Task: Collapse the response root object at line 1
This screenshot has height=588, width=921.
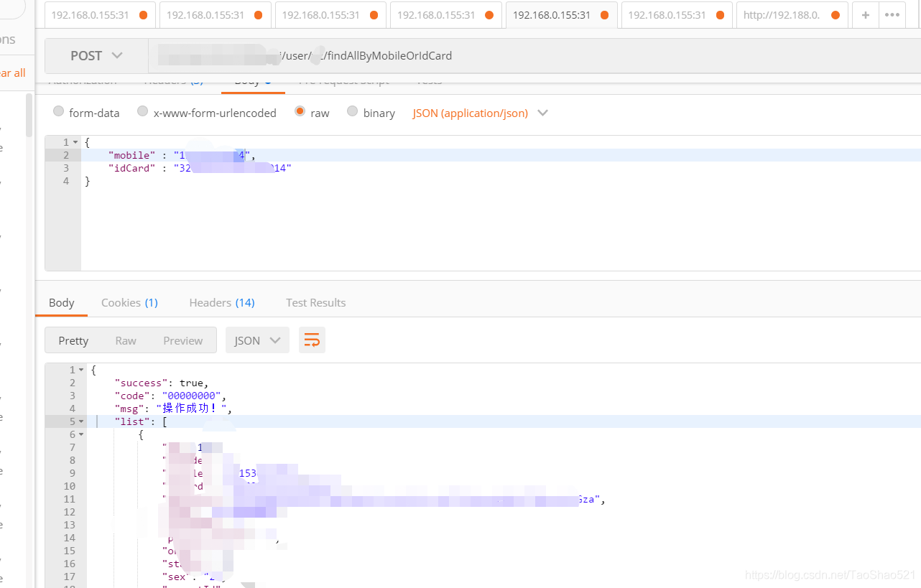Action: pyautogui.click(x=81, y=370)
